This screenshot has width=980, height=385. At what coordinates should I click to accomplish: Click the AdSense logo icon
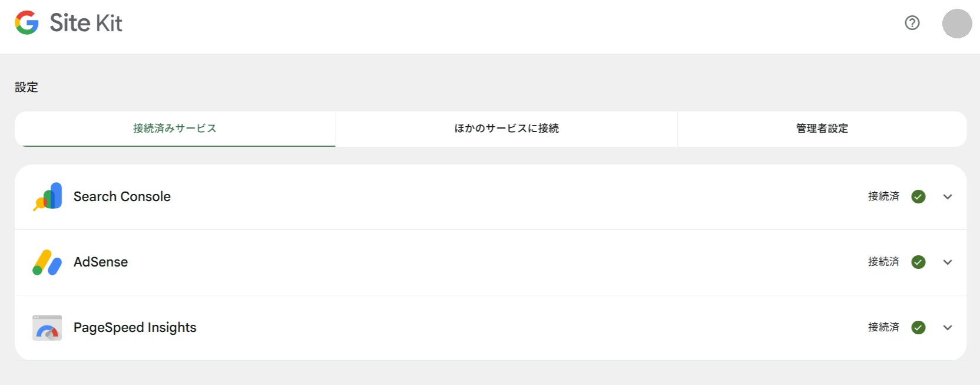pos(47,262)
